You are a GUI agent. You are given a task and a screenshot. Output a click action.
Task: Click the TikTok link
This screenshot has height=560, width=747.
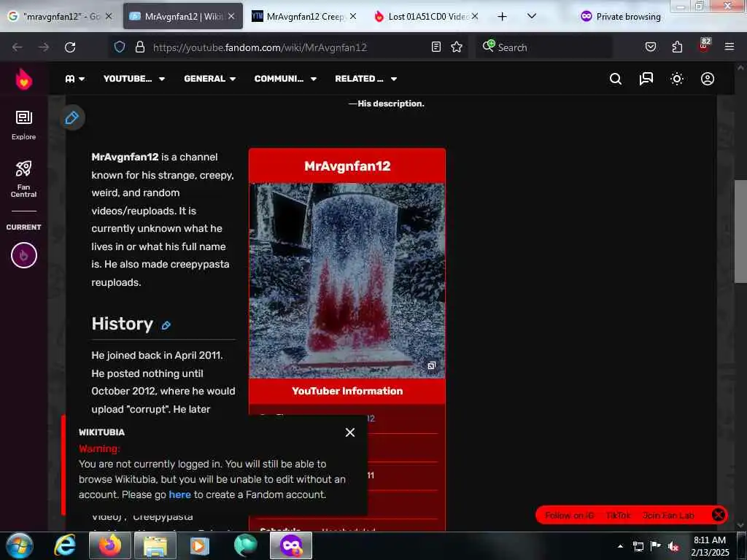pyautogui.click(x=619, y=516)
